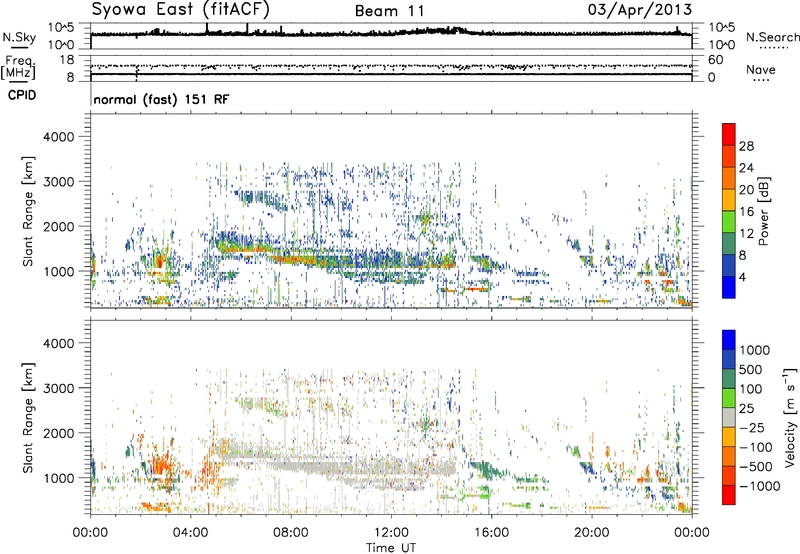Select the 'Freq. [MHz]' axis label
The image size is (800, 554).
[18, 68]
